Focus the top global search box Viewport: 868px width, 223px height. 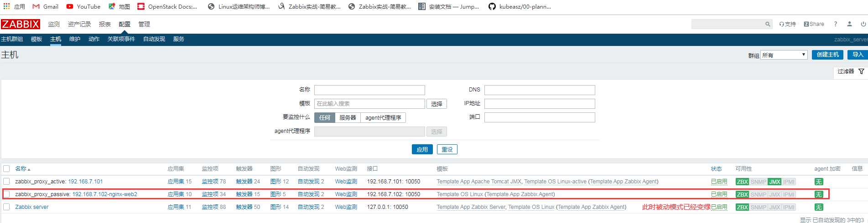click(x=728, y=24)
